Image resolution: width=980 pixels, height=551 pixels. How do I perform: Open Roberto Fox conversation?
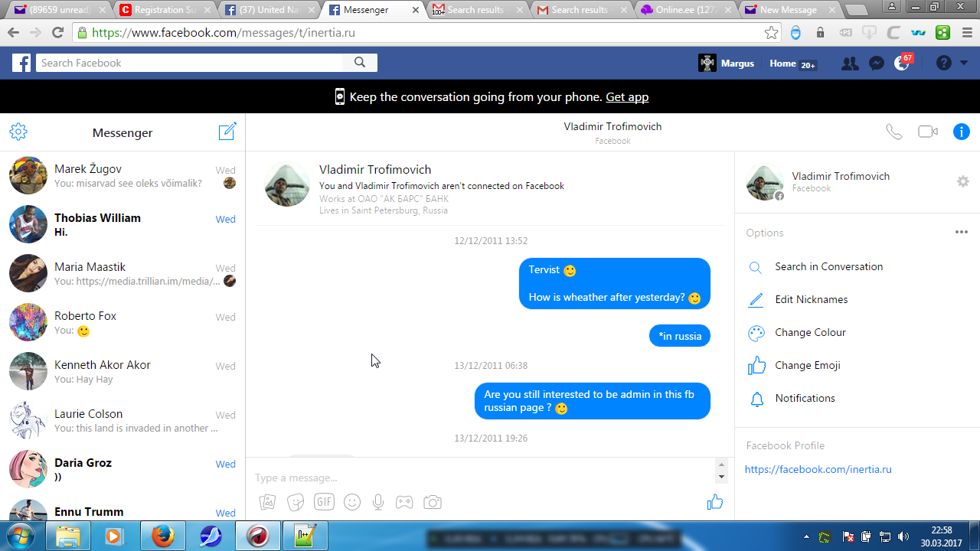[122, 323]
